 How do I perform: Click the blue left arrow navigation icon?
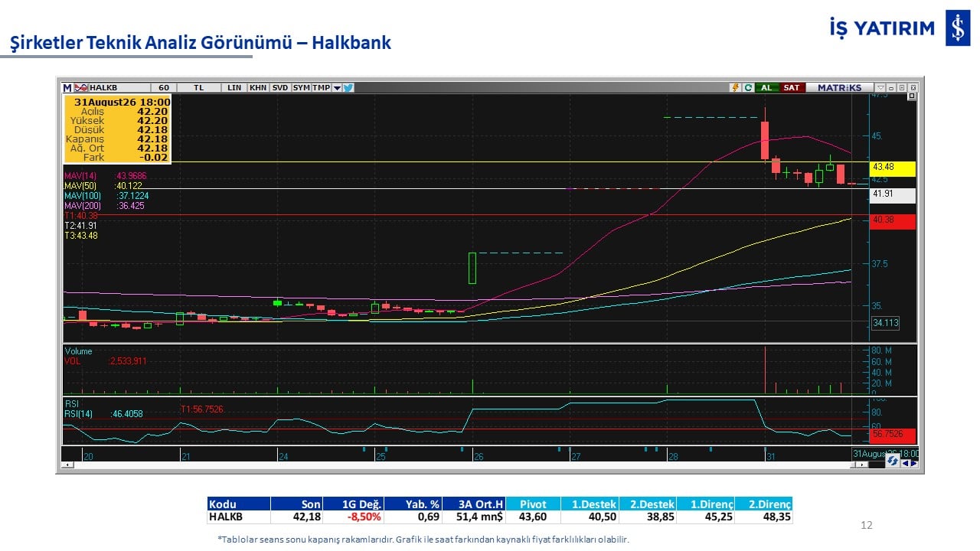coord(905,463)
